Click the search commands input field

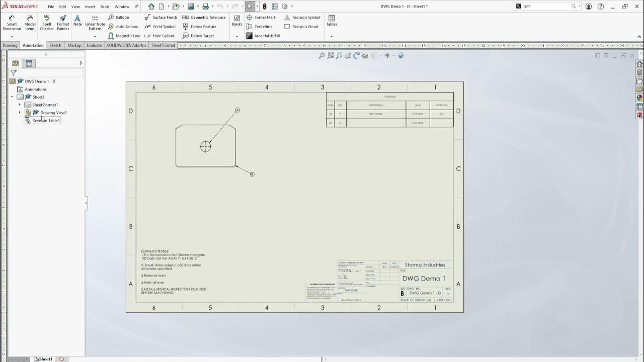click(x=546, y=6)
